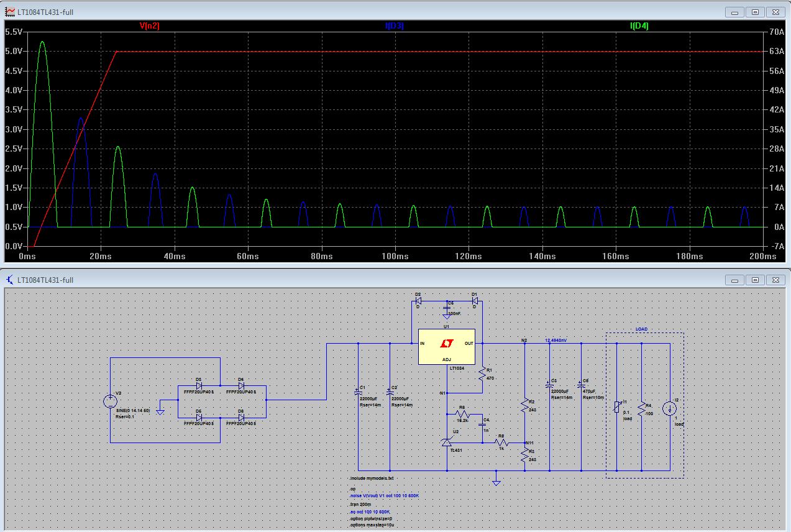791x532 pixels.
Task: Click the .include mymodels.txt directive
Action: [371, 478]
